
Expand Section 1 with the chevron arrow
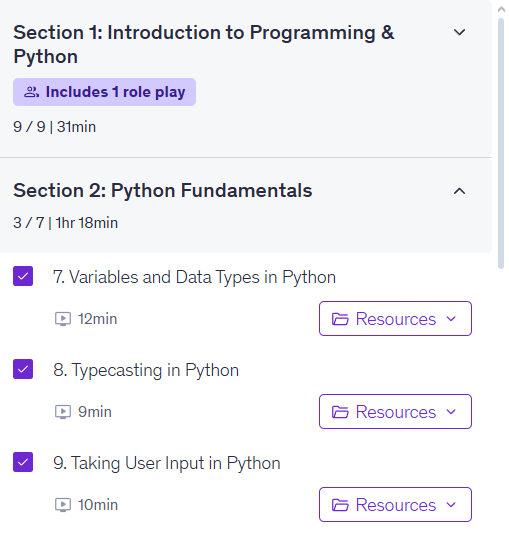tap(459, 32)
